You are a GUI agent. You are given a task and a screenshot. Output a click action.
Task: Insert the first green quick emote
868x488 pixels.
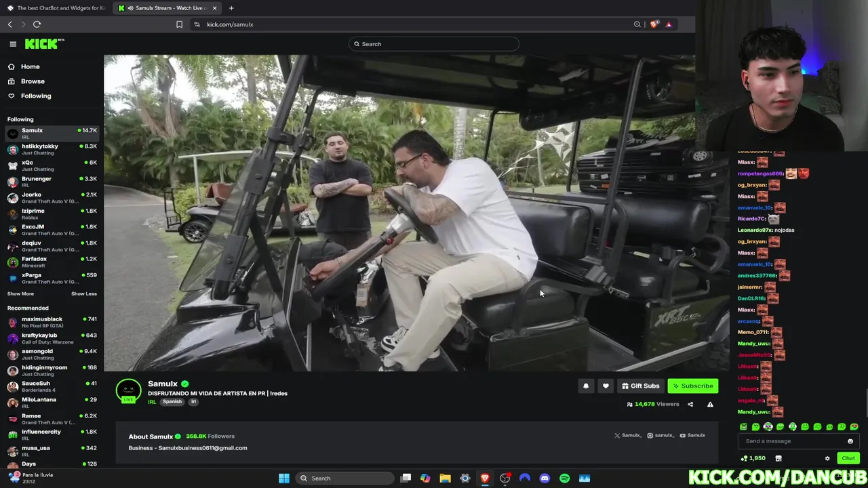pos(743,427)
